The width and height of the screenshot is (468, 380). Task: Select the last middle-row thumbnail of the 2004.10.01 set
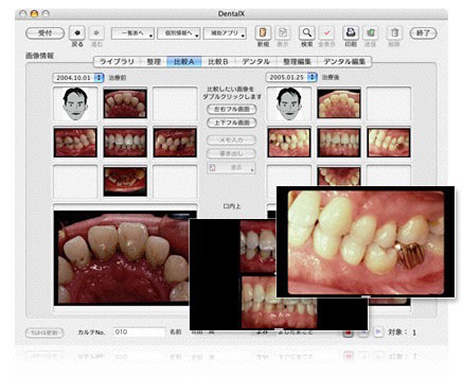pyautogui.click(x=175, y=142)
